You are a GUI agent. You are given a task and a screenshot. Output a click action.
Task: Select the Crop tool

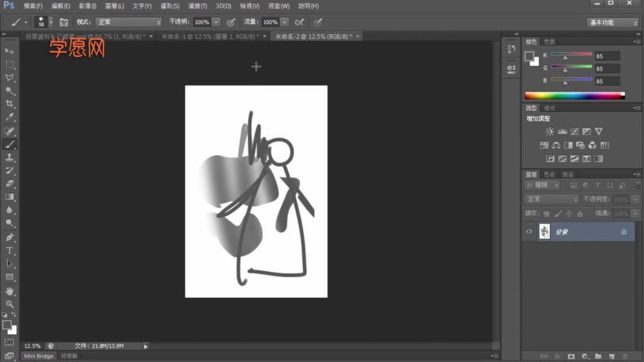click(9, 104)
